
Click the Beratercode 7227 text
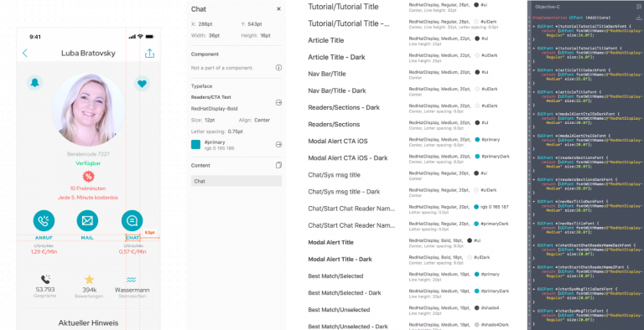tap(88, 154)
